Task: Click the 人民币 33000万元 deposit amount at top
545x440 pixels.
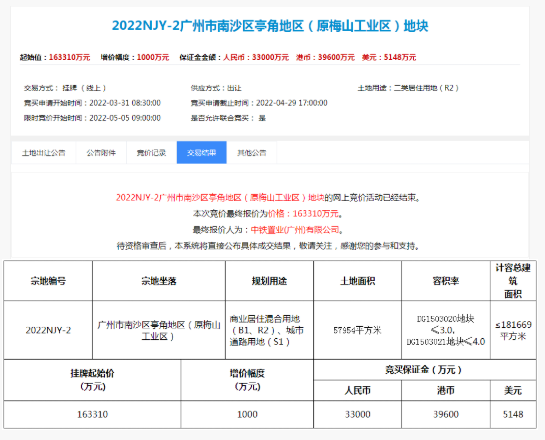Action: coord(256,57)
